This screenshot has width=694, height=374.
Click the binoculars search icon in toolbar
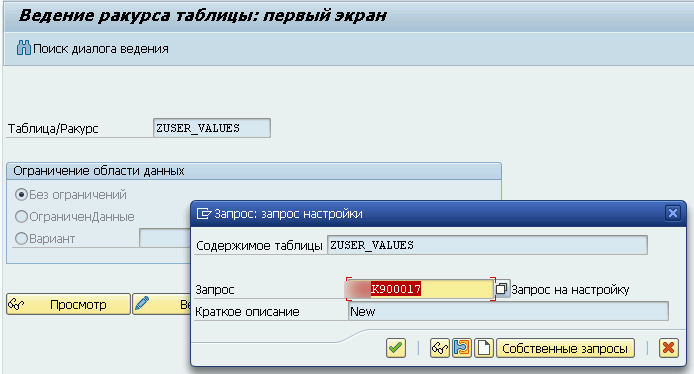coord(23,48)
